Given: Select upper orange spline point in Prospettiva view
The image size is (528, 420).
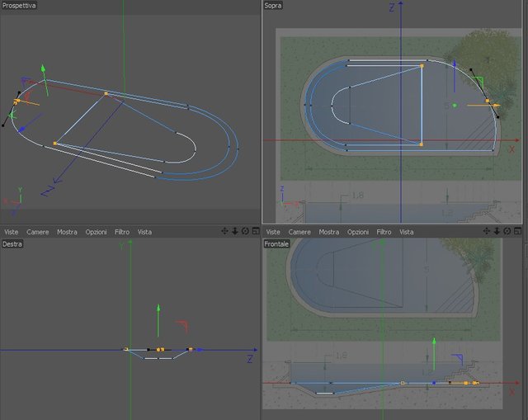Looking at the screenshot, I should pos(106,93).
